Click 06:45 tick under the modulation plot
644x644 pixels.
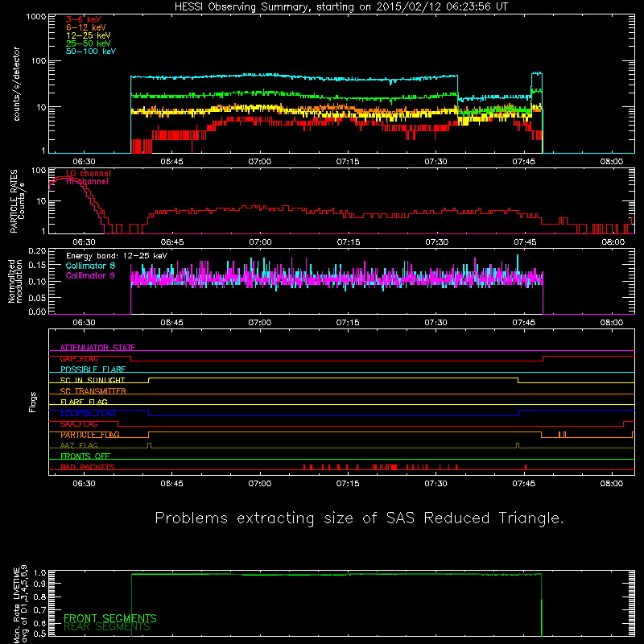(171, 323)
